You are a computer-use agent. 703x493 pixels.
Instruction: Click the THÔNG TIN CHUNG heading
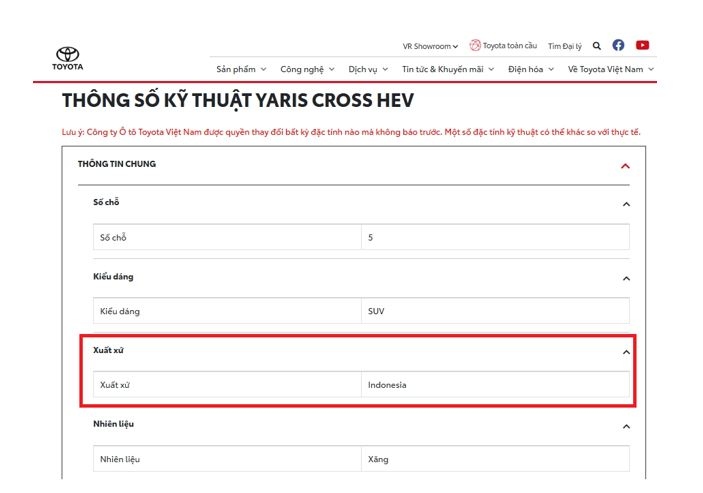coord(117,164)
